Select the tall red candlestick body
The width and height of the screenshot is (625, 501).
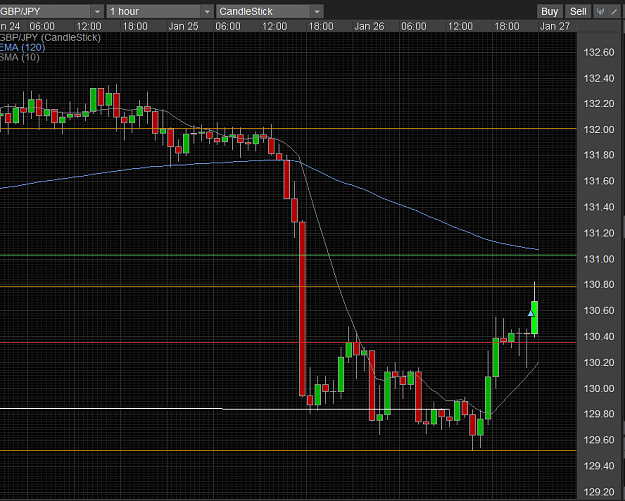pyautogui.click(x=303, y=309)
